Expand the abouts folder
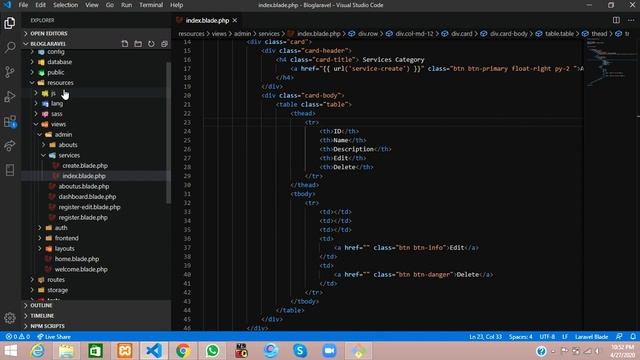This screenshot has width=640, height=360. (67, 145)
